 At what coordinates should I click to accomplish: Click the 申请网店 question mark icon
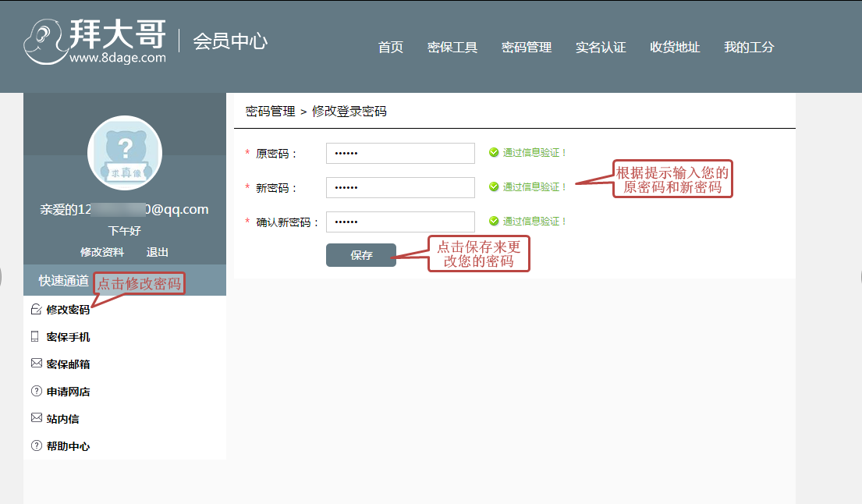click(37, 392)
